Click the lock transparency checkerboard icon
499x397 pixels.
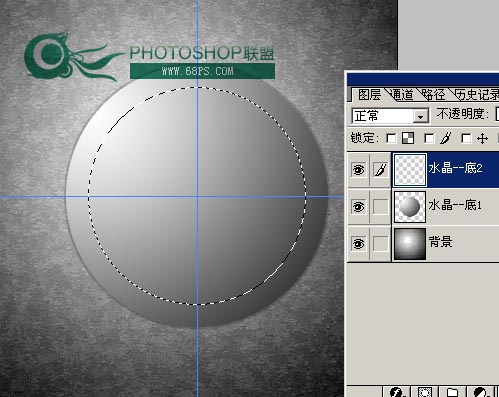(408, 138)
